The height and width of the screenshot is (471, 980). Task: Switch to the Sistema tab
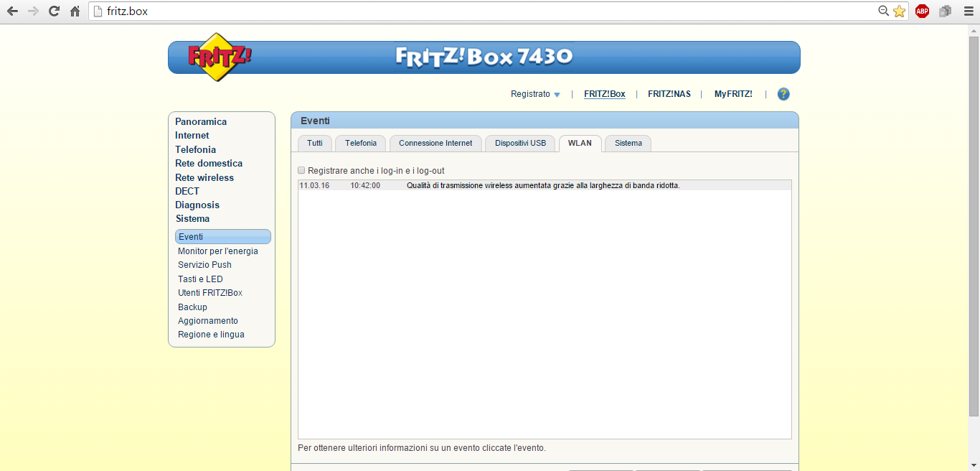pos(628,143)
